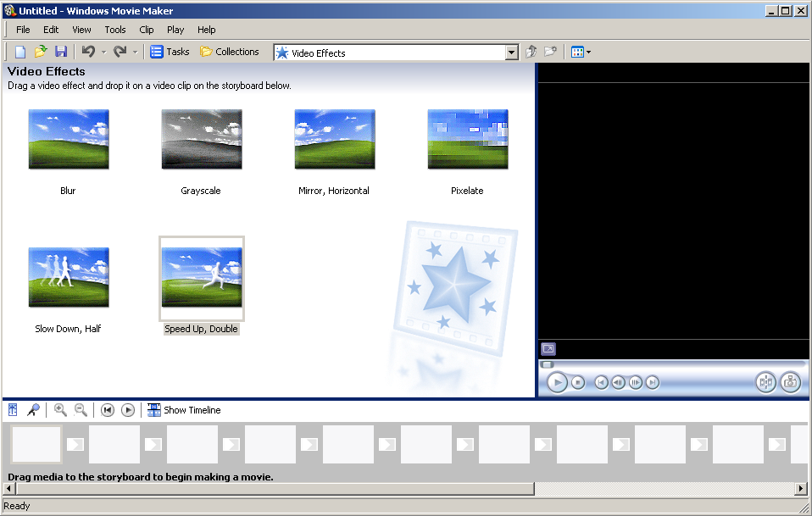This screenshot has width=812, height=516.
Task: Open the Tools menu
Action: [115, 30]
